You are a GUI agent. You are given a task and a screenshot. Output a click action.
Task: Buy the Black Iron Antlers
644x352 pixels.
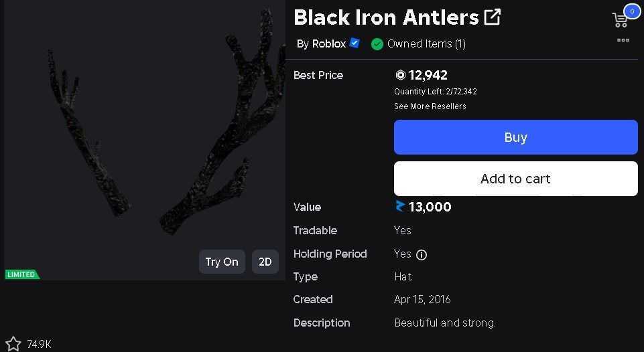point(515,137)
